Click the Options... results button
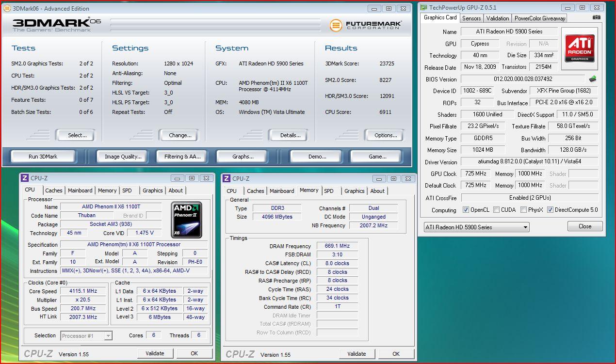This screenshot has height=364, width=616. [386, 135]
